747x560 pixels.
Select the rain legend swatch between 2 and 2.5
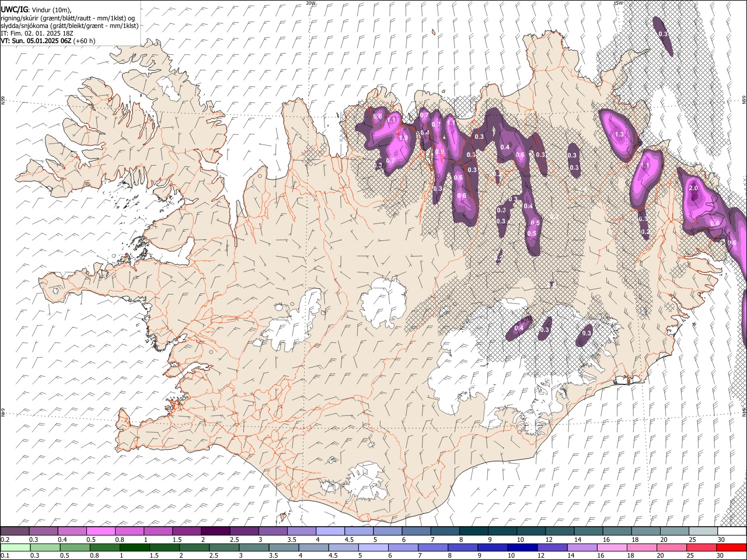coord(194,547)
